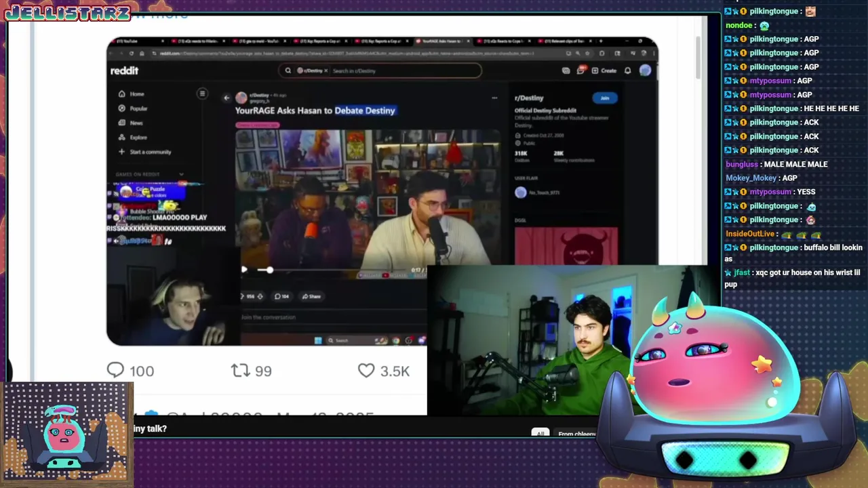Open the post's three-dot options menu
The width and height of the screenshot is (868, 488).
click(494, 98)
